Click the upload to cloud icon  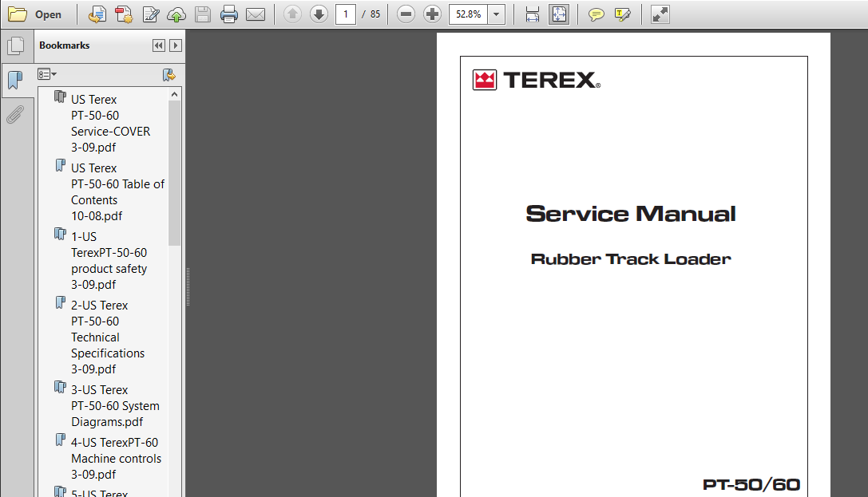point(176,14)
